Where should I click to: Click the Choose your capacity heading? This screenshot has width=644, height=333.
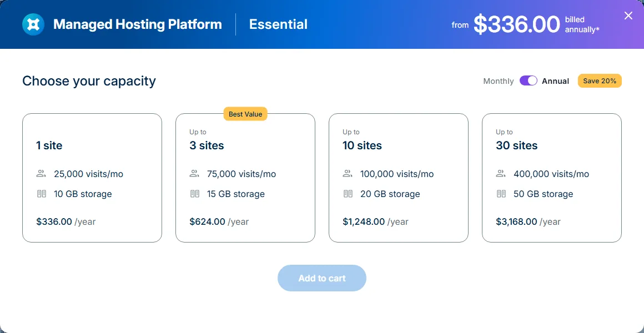[x=89, y=81]
